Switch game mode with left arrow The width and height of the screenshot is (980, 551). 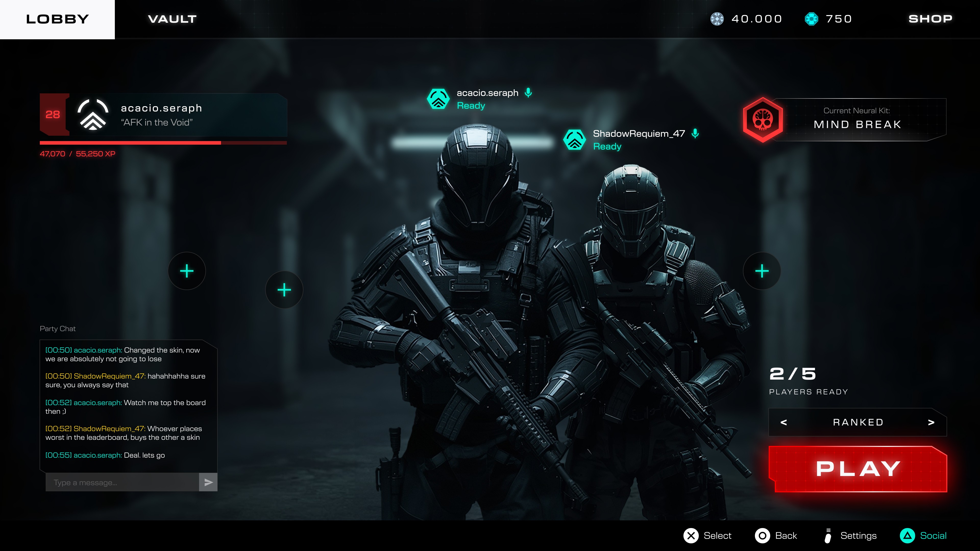(784, 422)
